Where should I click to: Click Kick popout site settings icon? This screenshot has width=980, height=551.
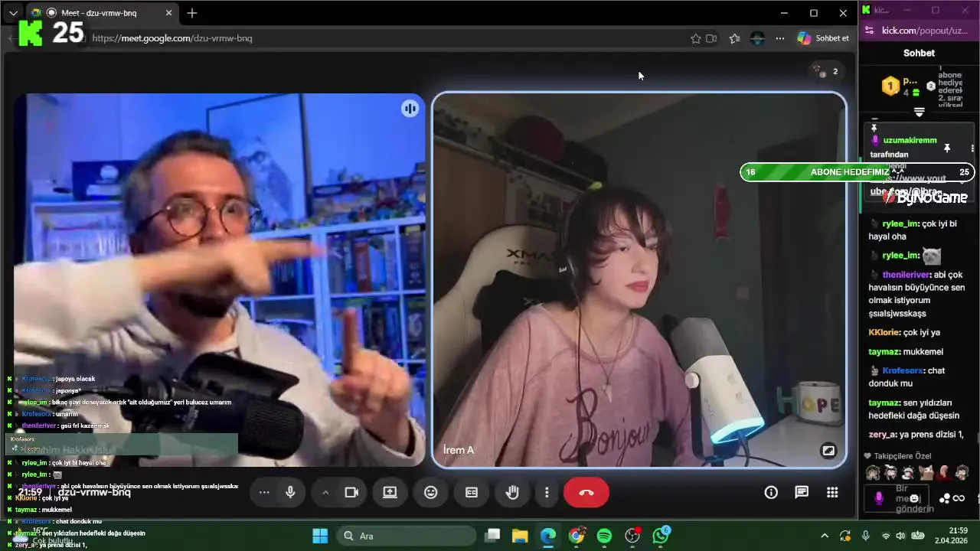pos(869,31)
